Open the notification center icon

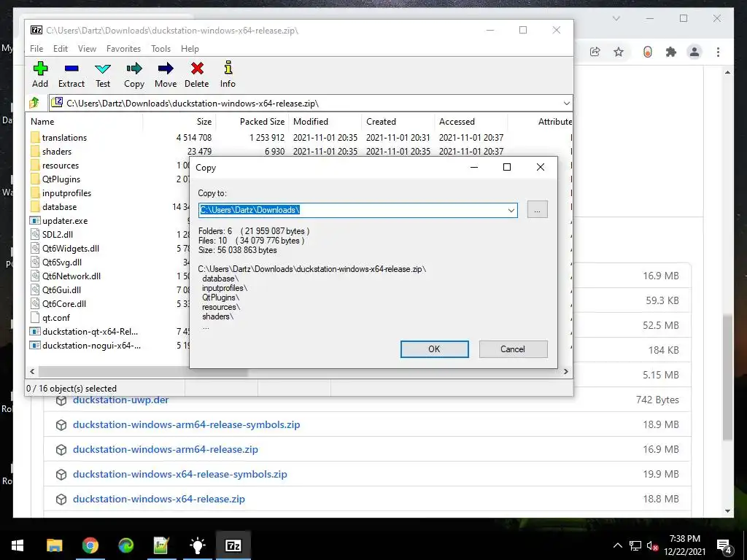click(724, 545)
